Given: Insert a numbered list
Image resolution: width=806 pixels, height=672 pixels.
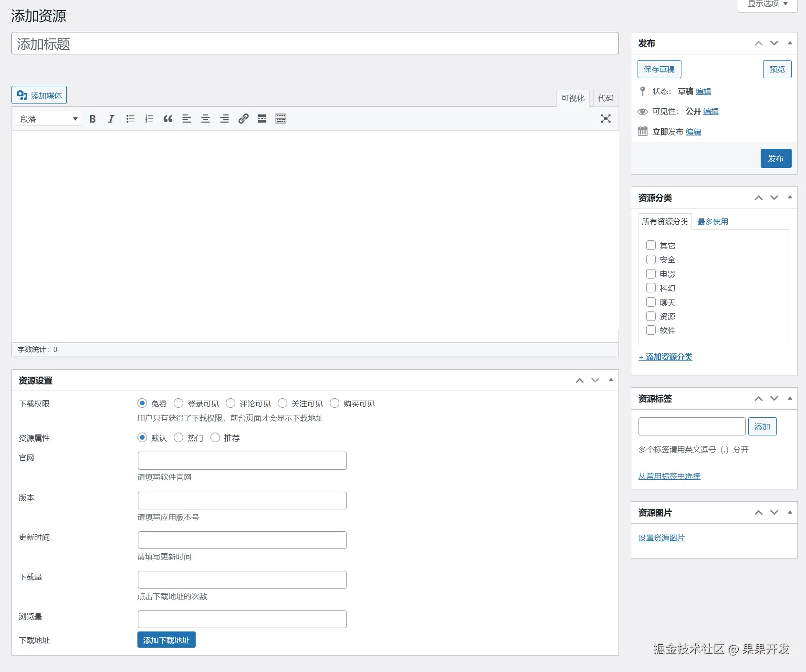Looking at the screenshot, I should click(x=149, y=119).
